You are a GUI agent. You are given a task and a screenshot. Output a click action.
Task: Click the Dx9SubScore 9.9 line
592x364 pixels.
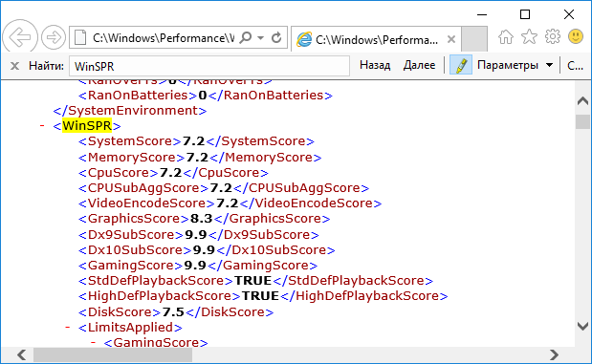(x=199, y=235)
